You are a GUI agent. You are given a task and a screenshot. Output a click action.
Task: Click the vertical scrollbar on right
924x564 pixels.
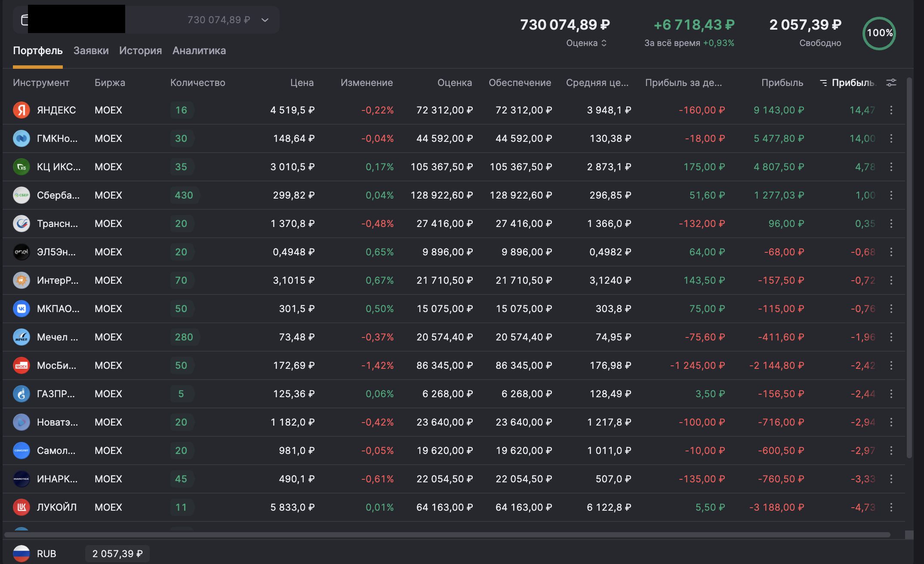click(909, 267)
